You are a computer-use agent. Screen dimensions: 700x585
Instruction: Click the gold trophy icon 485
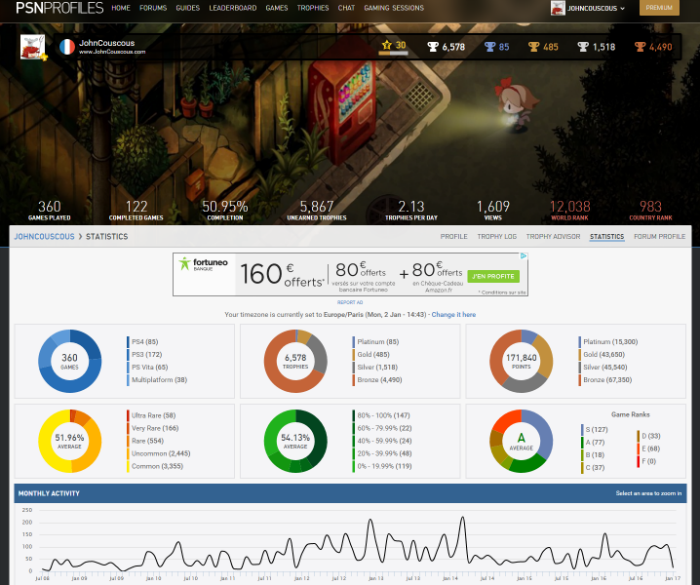point(533,46)
